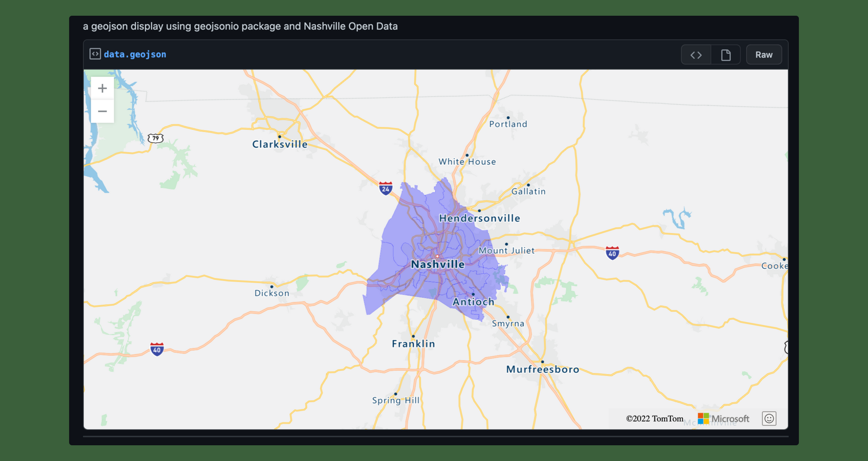Image resolution: width=868 pixels, height=461 pixels.
Task: Open the smiley feedback icon
Action: (769, 418)
